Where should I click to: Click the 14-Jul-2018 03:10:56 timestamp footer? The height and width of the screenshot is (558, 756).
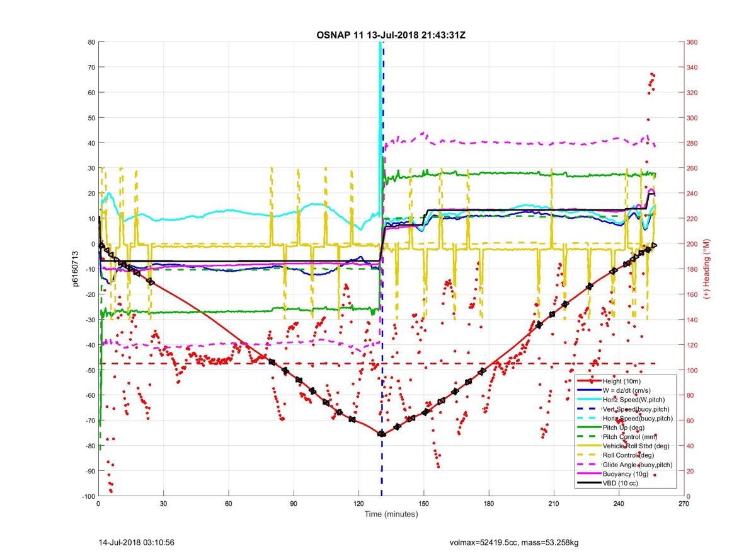pyautogui.click(x=136, y=542)
